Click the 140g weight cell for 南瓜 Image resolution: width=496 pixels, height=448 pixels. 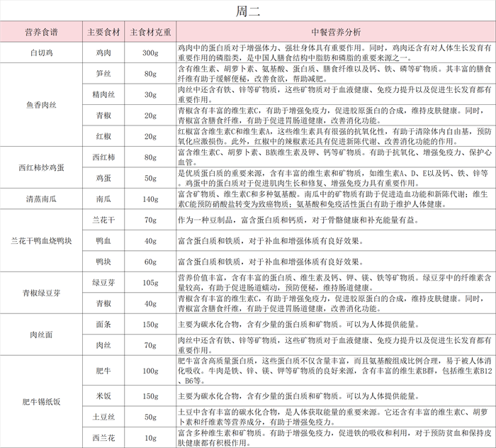(150, 199)
